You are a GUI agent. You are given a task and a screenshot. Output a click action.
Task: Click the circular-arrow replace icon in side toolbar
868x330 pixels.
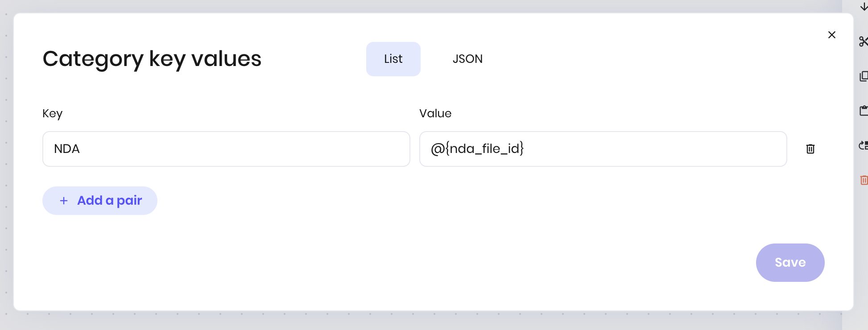point(864,145)
